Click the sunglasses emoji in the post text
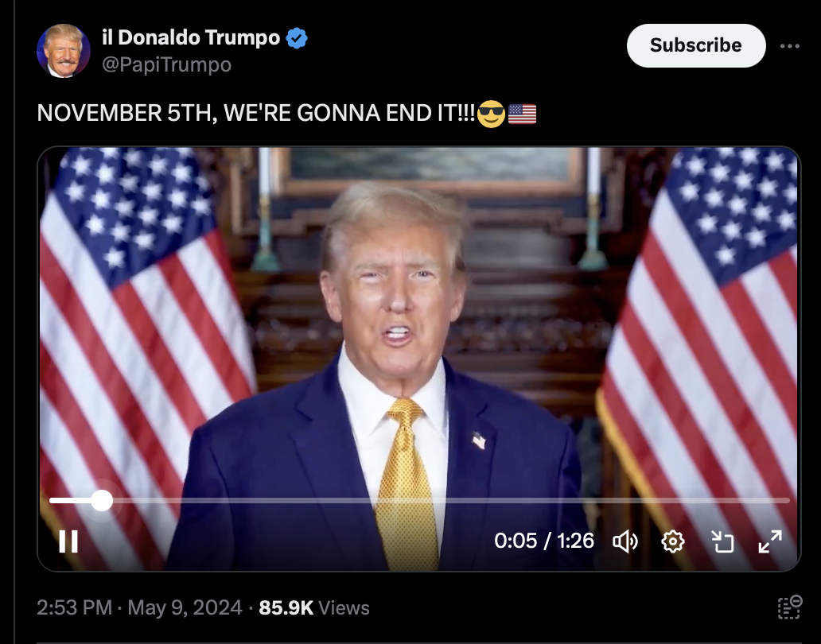The height and width of the screenshot is (644, 821). pos(491,114)
